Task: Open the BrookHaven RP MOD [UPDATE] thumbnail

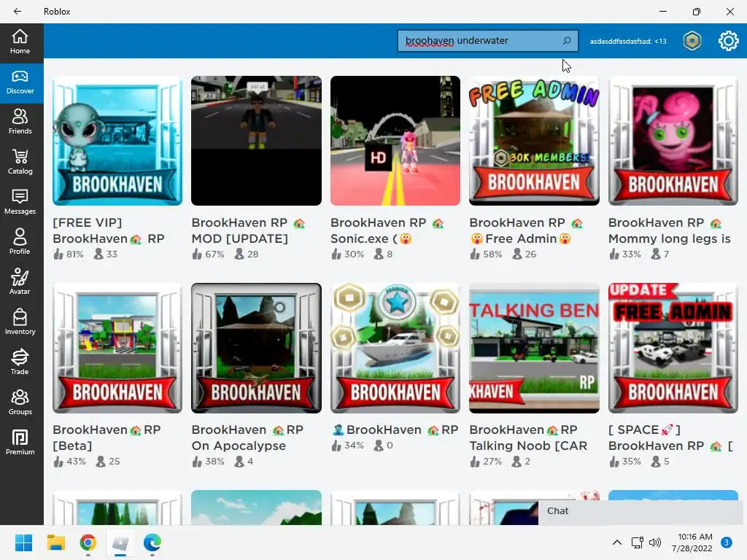Action: click(256, 141)
